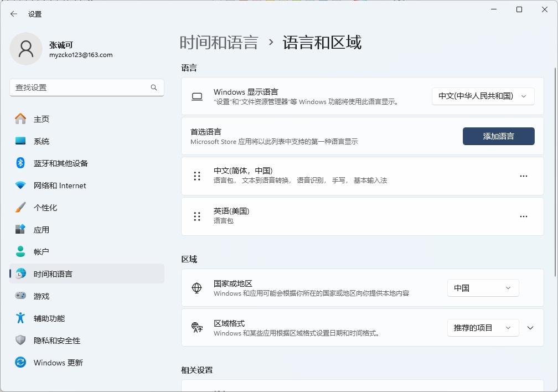This screenshot has height=392, width=558.
Task: Click the user avatar icon
Action: tap(26, 49)
